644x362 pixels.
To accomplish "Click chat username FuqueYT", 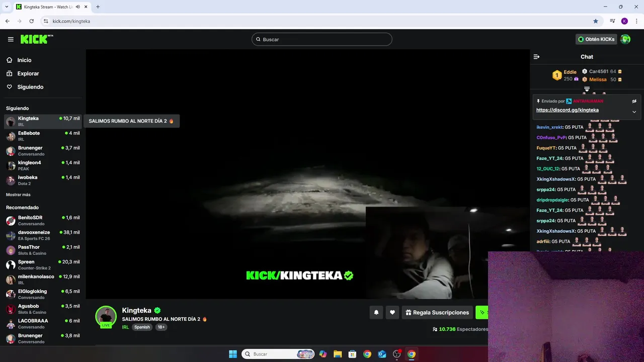I will 546,148.
